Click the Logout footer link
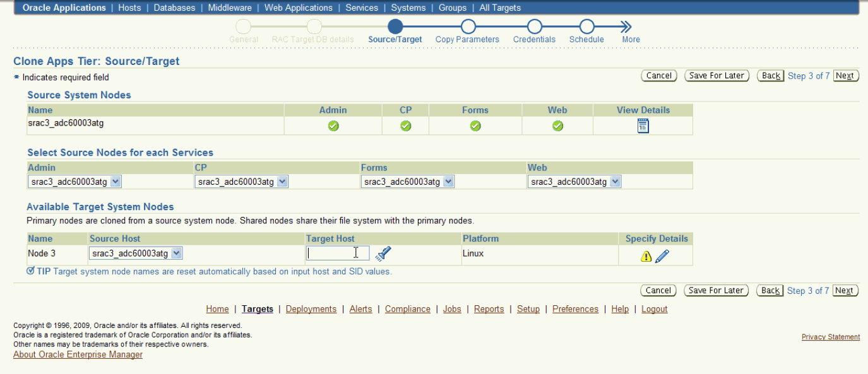This screenshot has height=374, width=868. (x=655, y=309)
